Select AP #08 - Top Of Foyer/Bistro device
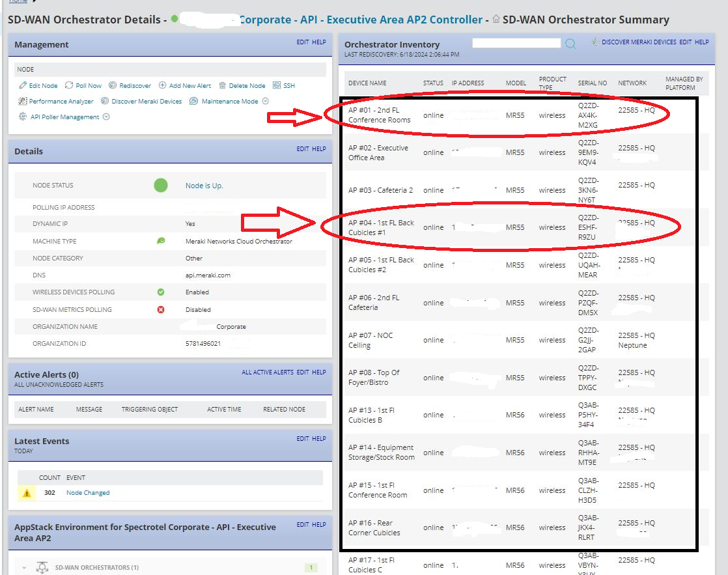This screenshot has height=575, width=728. click(x=374, y=378)
